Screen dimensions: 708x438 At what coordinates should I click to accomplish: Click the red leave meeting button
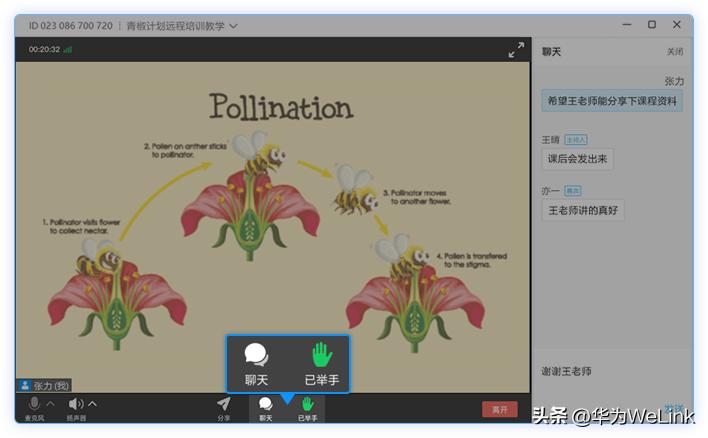(x=499, y=410)
